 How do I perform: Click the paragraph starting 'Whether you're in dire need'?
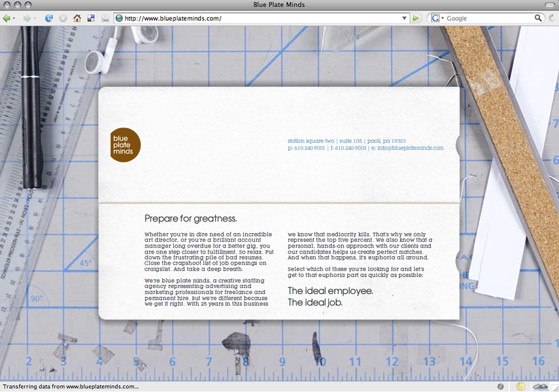point(209,252)
